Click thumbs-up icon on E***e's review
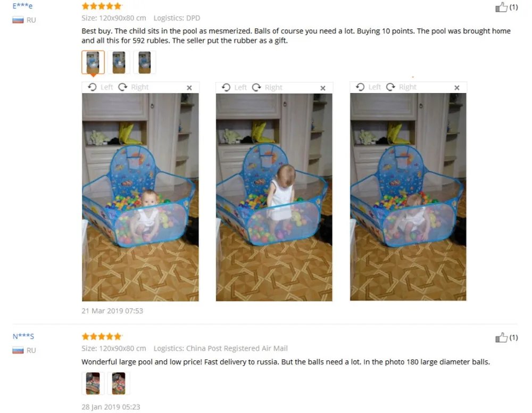The height and width of the screenshot is (413, 532). point(501,7)
